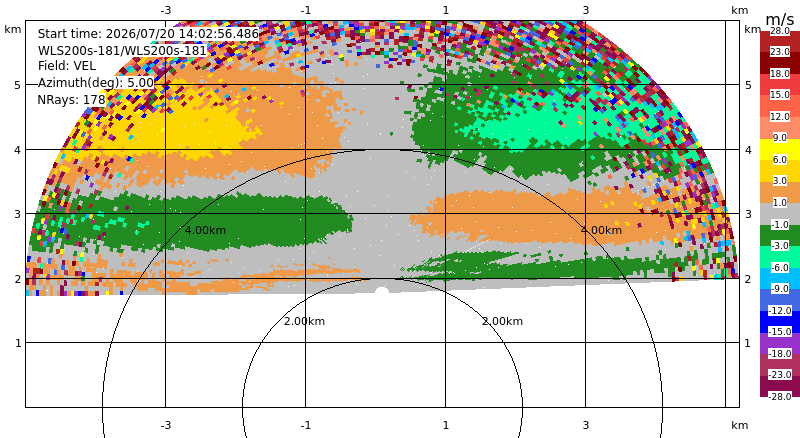
Task: Click the gray -1.0 colorbar segment
Action: click(x=780, y=214)
